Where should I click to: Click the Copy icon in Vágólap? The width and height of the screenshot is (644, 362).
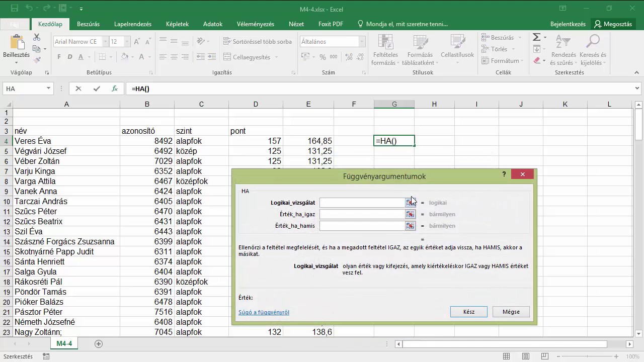[37, 49]
